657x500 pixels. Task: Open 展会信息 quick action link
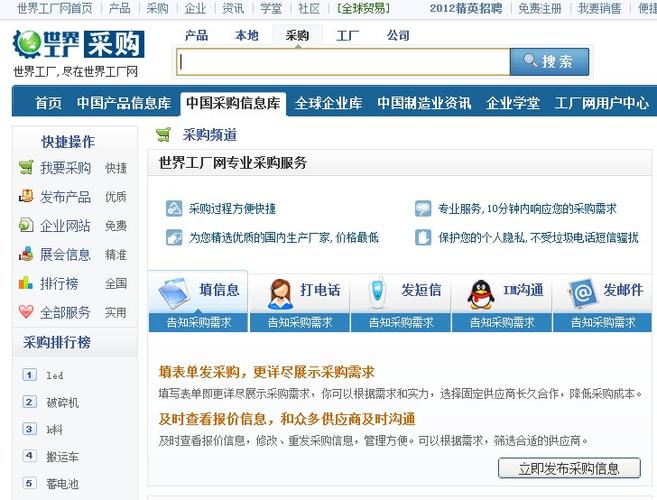[65, 254]
